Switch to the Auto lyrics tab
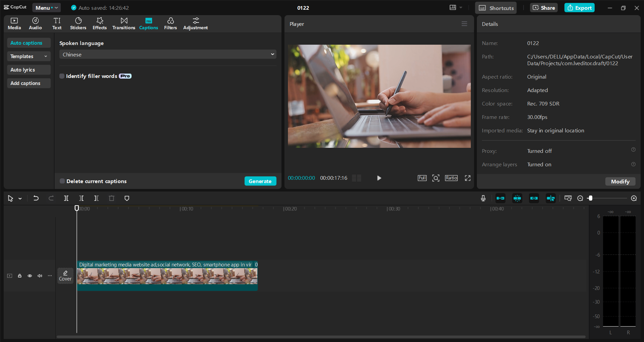Screen dimensions: 644x342 (x=29, y=70)
